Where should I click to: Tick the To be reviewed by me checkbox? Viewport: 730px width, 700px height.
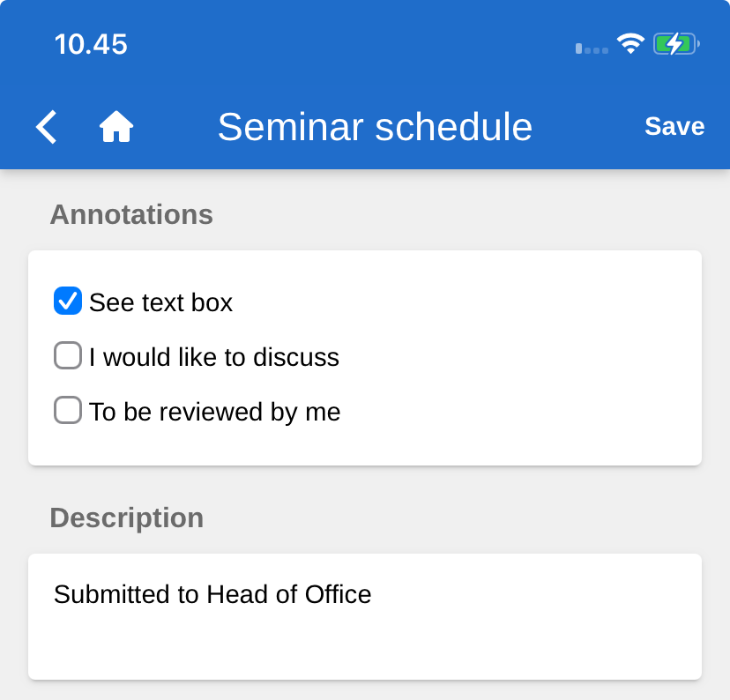point(68,411)
